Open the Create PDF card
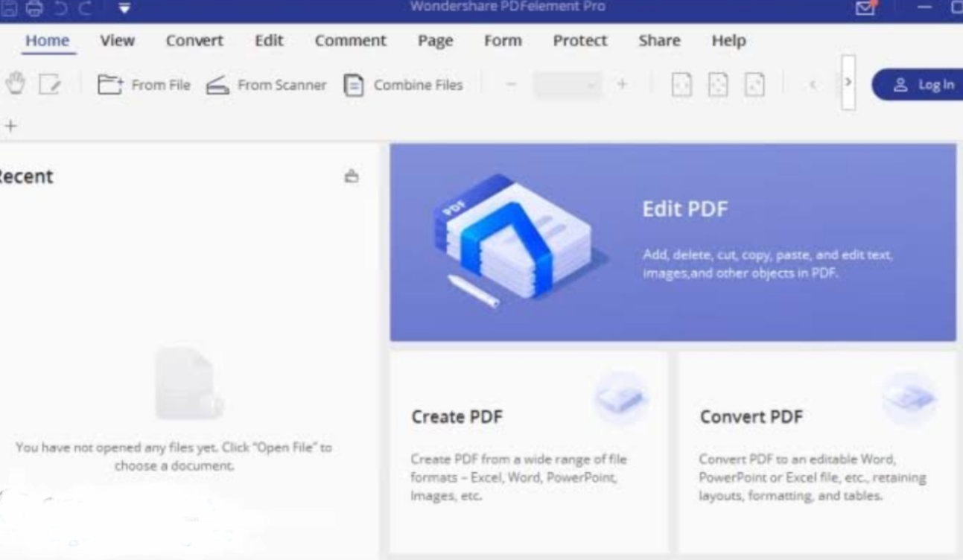Image resolution: width=963 pixels, height=560 pixels. coord(528,452)
